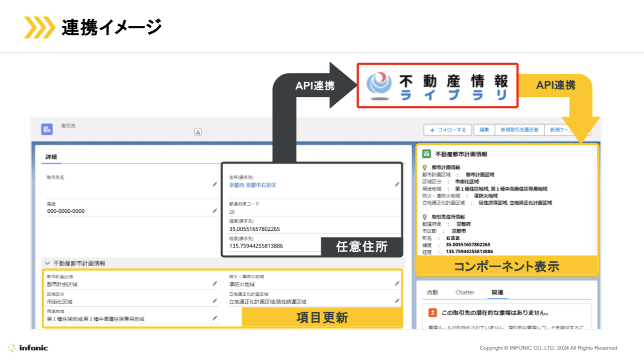Click the 新規取引先責任者 button
Image resolution: width=644 pixels, height=363 pixels.
(519, 130)
